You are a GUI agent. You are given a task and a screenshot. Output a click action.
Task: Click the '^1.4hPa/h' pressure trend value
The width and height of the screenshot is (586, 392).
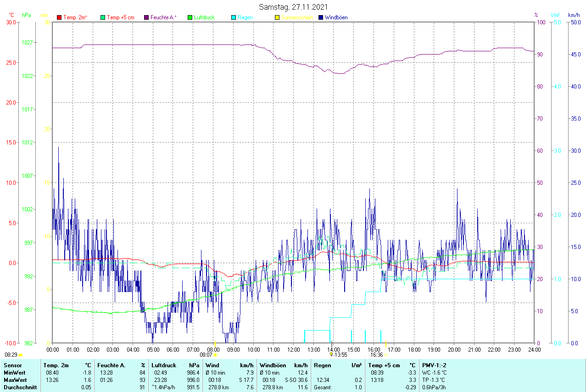(x=163, y=387)
